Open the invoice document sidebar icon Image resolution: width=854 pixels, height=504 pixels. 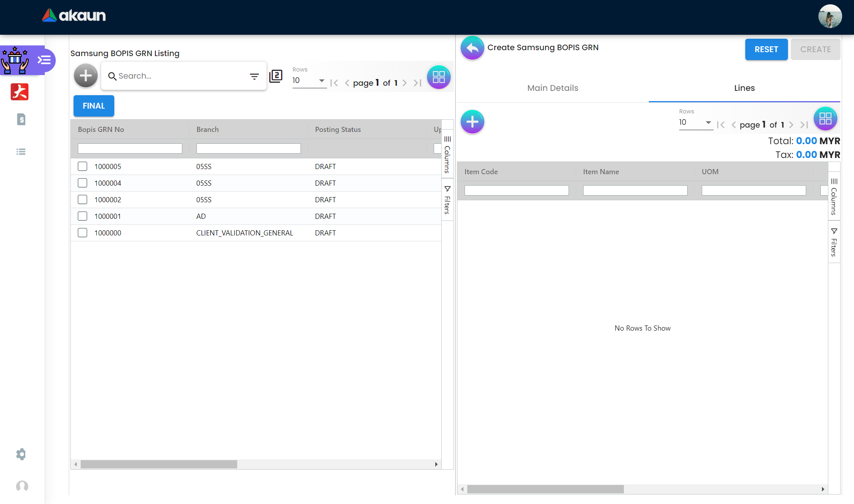click(21, 119)
